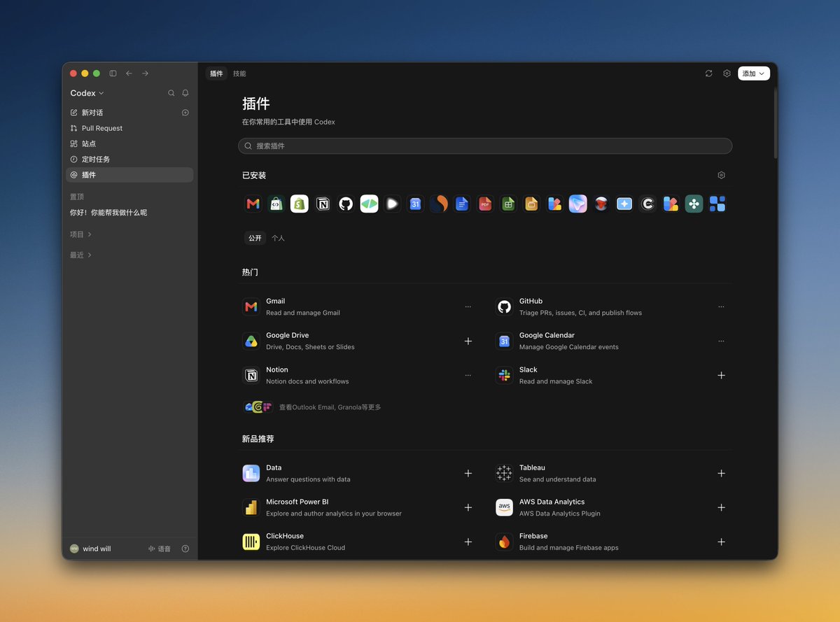Select the 插件 tab at top
This screenshot has height=622, width=840.
coord(216,73)
